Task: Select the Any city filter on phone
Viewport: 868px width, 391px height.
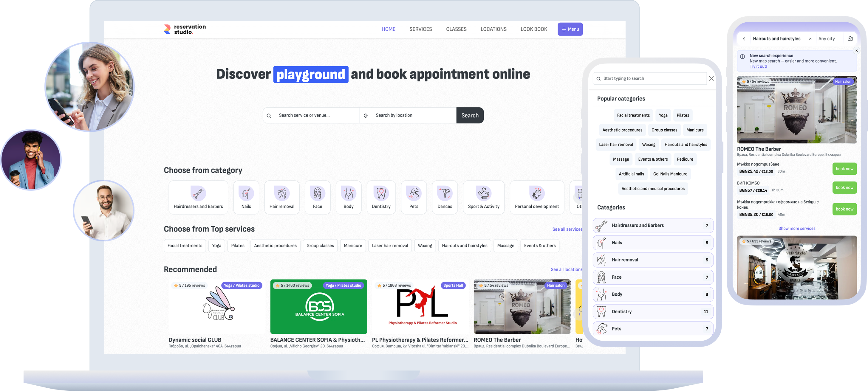Action: click(826, 39)
